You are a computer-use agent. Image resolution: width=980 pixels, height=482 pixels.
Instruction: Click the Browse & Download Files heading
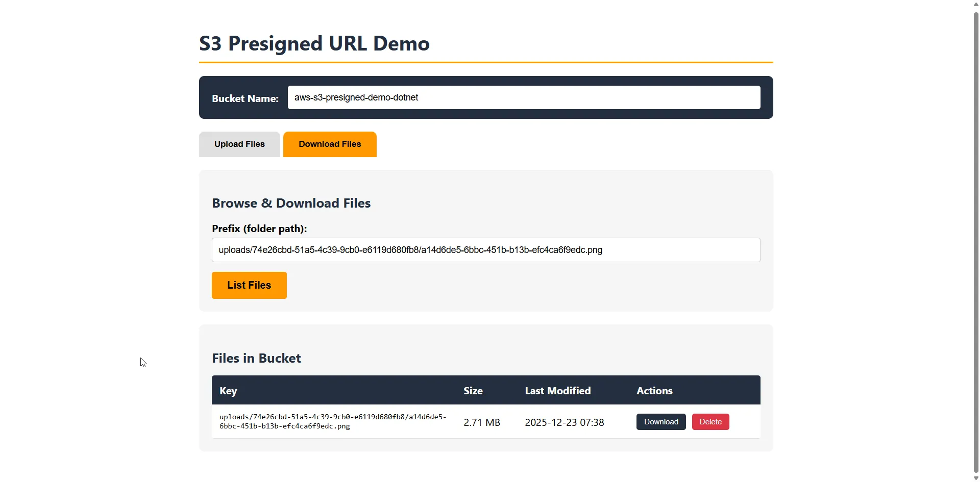tap(291, 202)
